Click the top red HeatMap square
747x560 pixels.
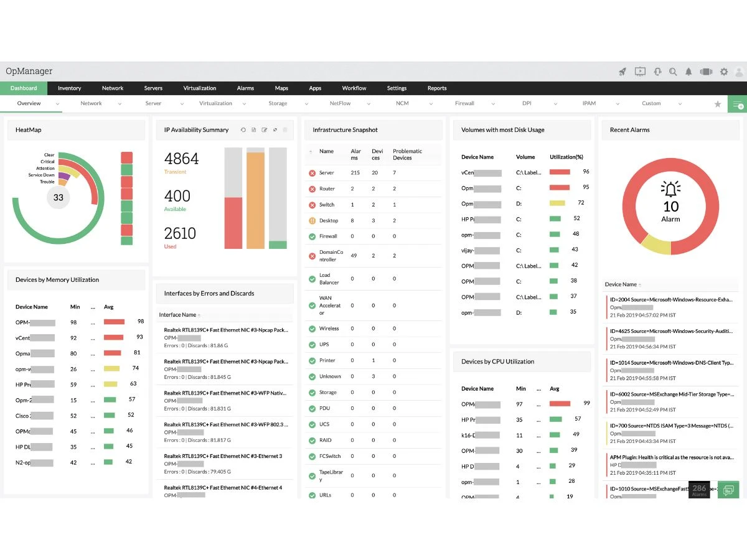coord(126,157)
